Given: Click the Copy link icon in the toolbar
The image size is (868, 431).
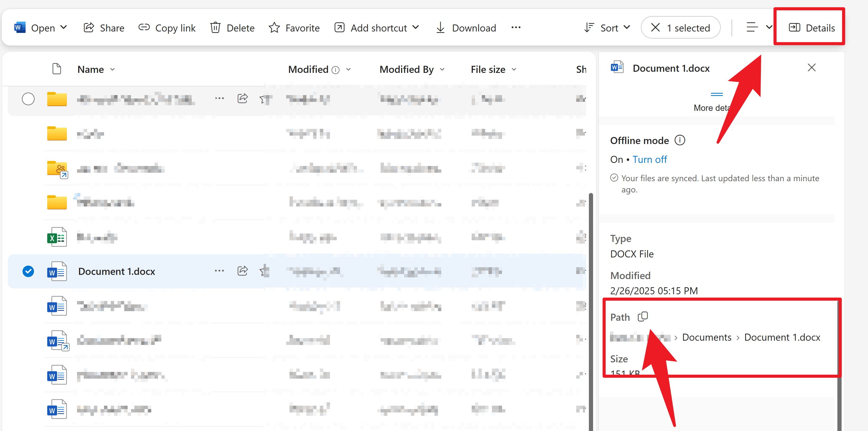Looking at the screenshot, I should pos(144,28).
